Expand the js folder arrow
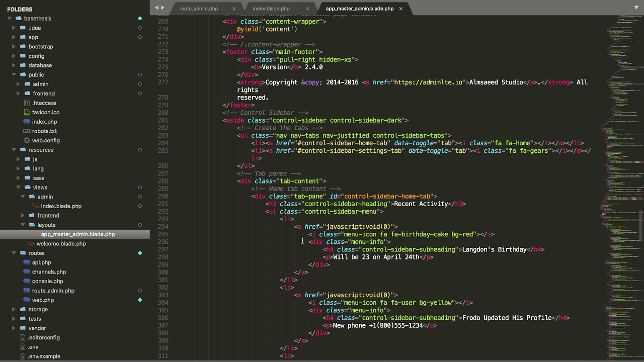 click(18, 159)
